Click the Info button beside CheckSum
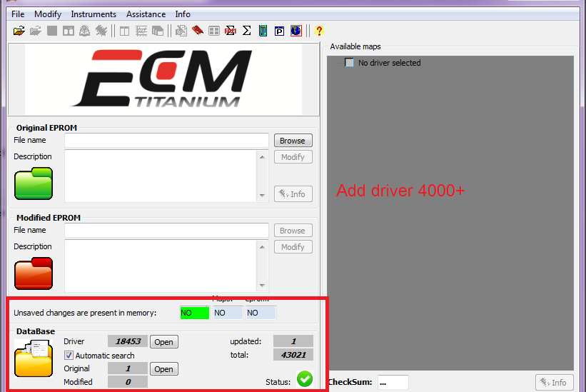The image size is (586, 392). pos(554,382)
